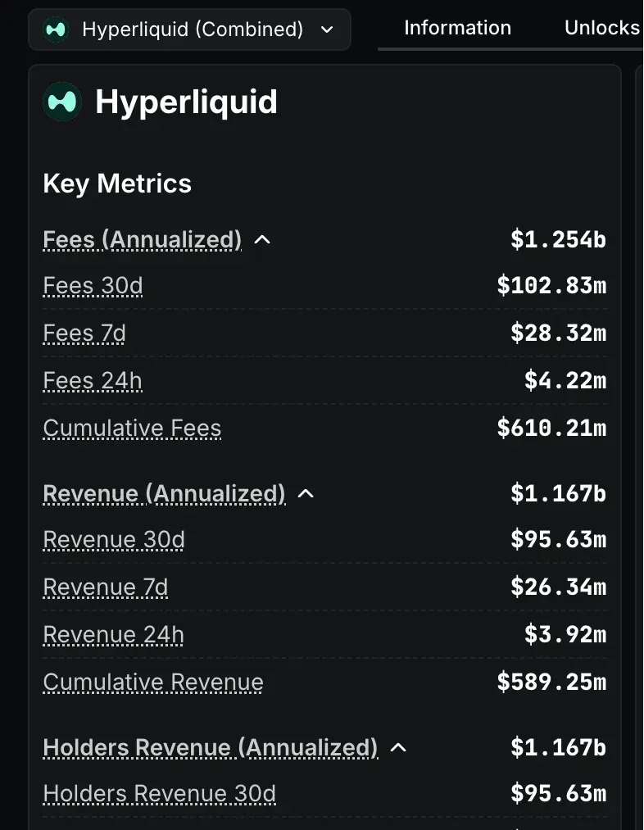Click the Revenue (Annualized) heading text

pyautogui.click(x=164, y=494)
